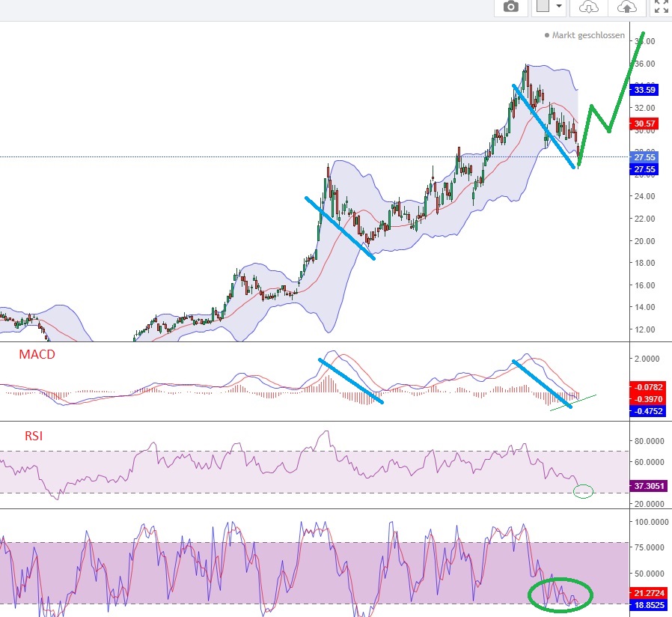Click the 18.00 price axis tick
This screenshot has width=672, height=617.
coord(644,263)
